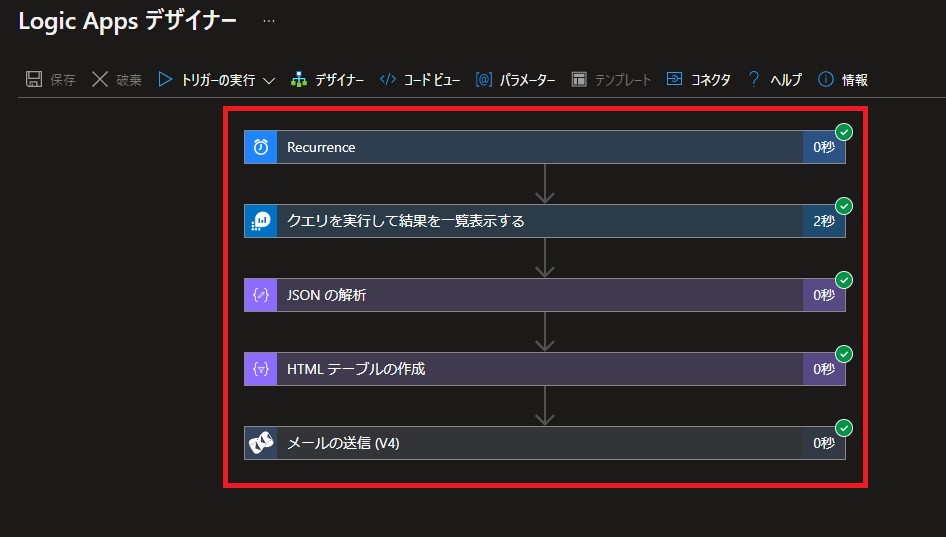Click HTML テーブルの作成 success checkmark badge
The width and height of the screenshot is (946, 537).
[844, 354]
